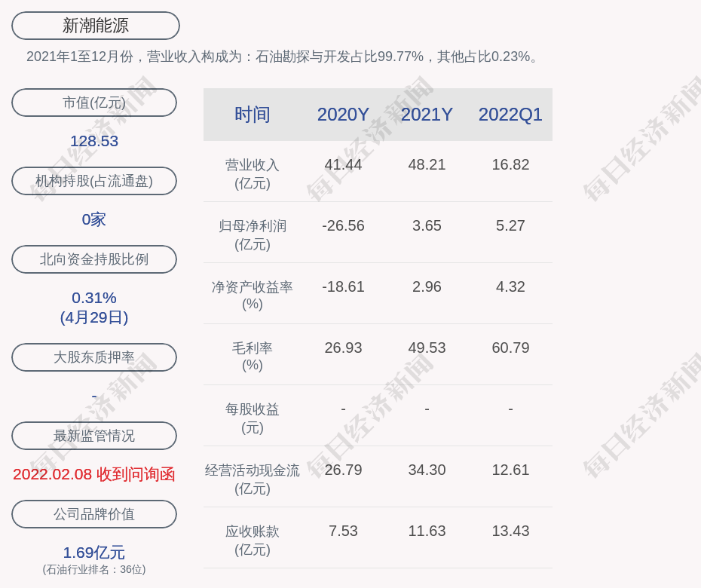Select gross margin value 26.93
701x588 pixels.
(343, 348)
